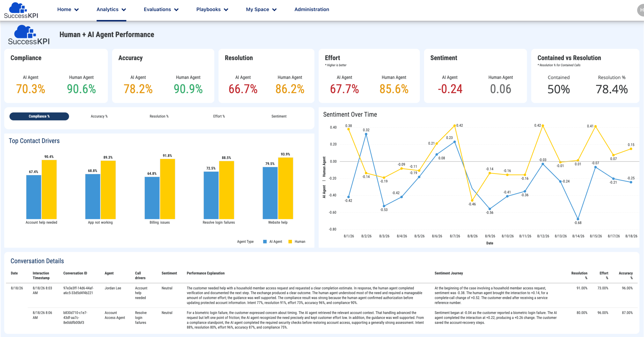Open the user avatar at top right
Image resolution: width=644 pixels, height=337 pixels.
pos(641,10)
